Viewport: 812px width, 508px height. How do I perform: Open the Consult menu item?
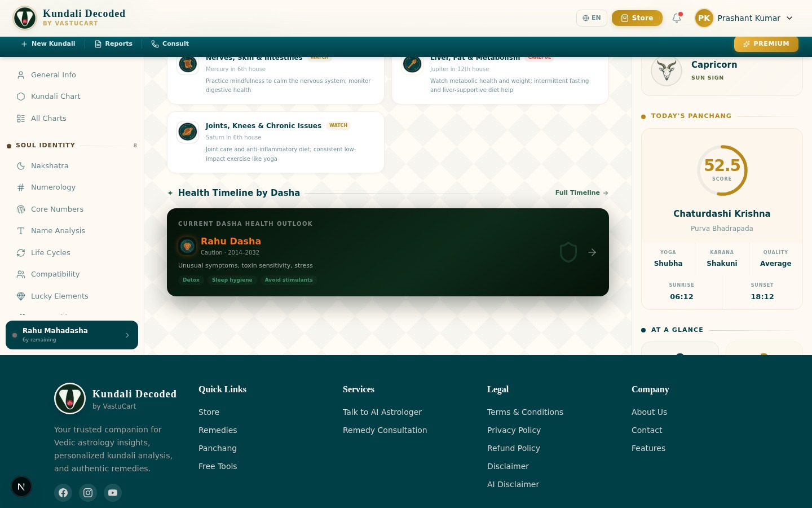pos(170,44)
